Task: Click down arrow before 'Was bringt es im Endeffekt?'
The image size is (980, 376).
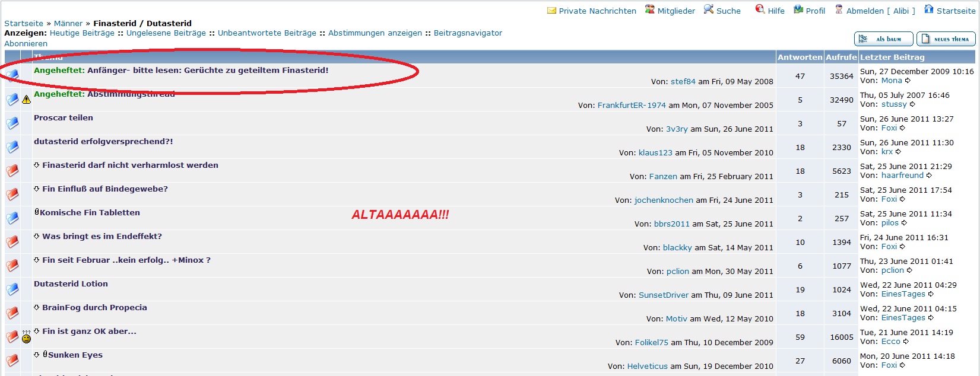Action: click(37, 236)
